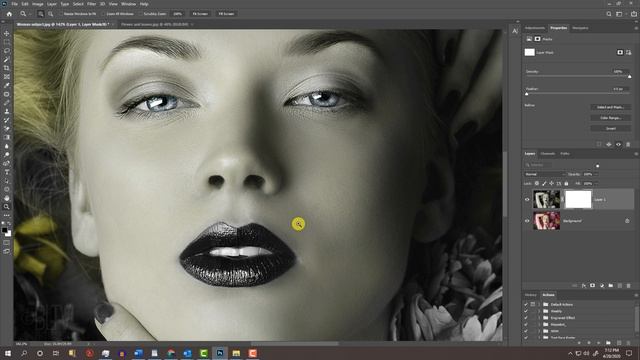Open the Actions panel menu

coord(636,295)
